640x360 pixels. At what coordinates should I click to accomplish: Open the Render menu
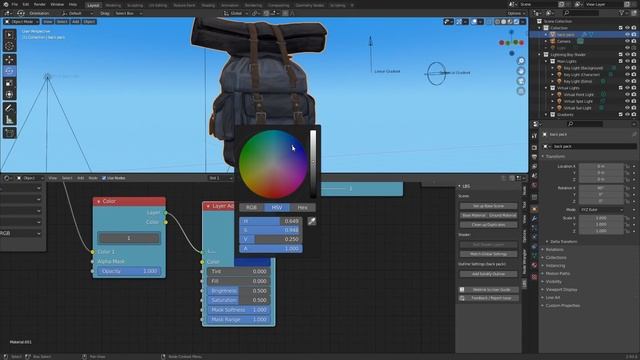pos(40,4)
